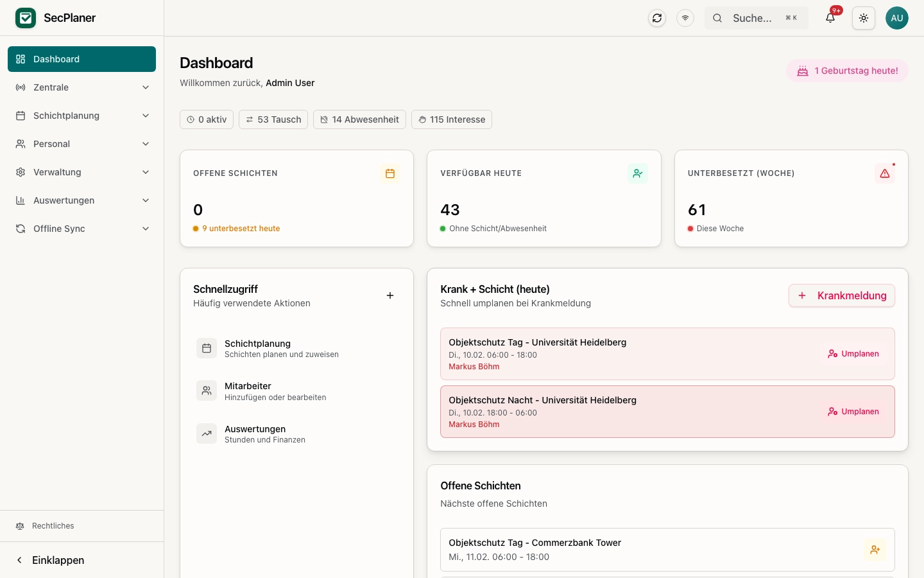Screen dimensions: 924x578
Task: Umplanen the Objektschutz Nacht shift
Action: pyautogui.click(x=853, y=412)
